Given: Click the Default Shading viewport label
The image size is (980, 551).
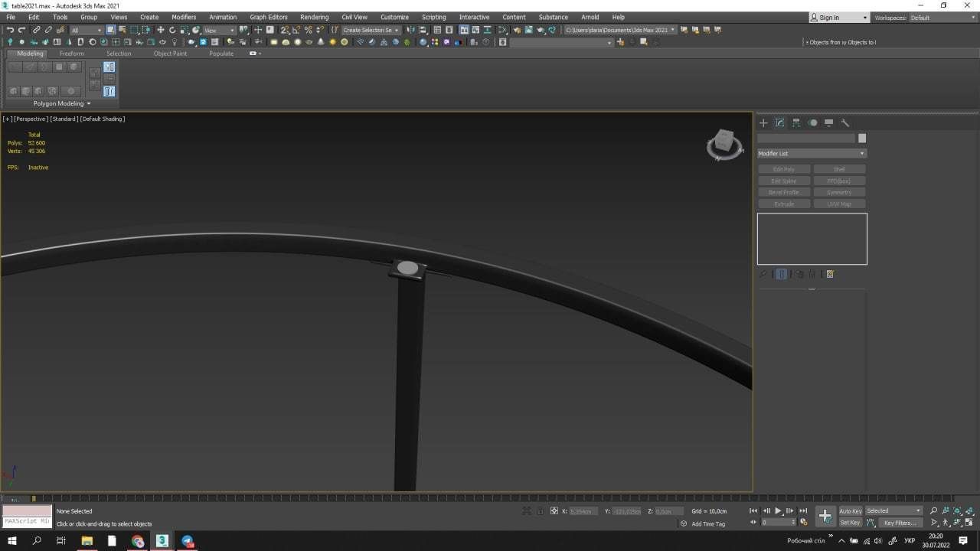Looking at the screenshot, I should pyautogui.click(x=103, y=119).
